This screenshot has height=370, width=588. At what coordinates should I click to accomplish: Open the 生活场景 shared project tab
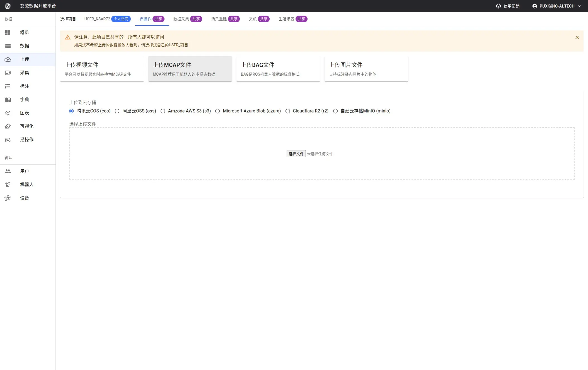point(293,19)
